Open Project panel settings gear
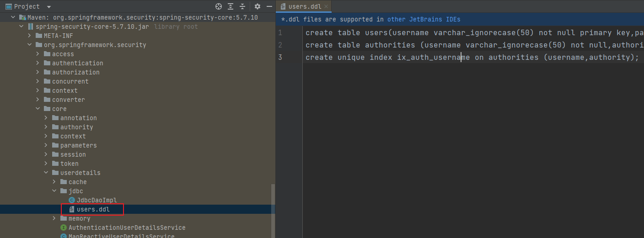The height and width of the screenshot is (238, 644). [257, 6]
